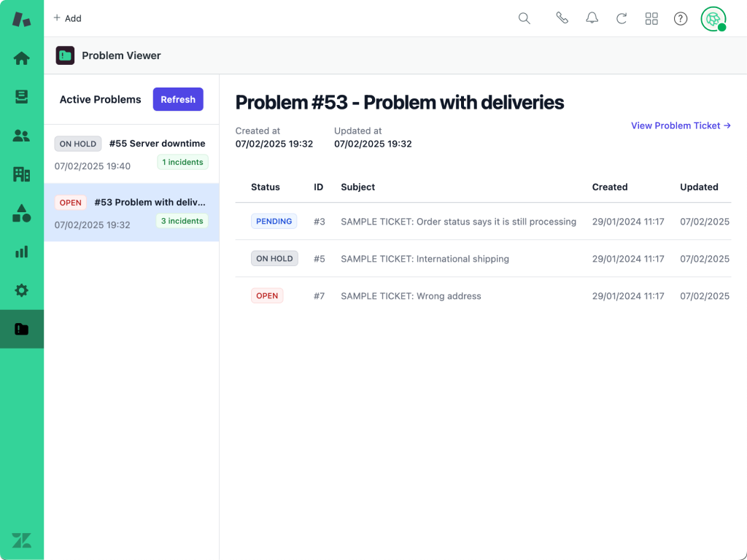Open the Home view in sidebar
Viewport: 747px width, 560px height.
[x=22, y=58]
